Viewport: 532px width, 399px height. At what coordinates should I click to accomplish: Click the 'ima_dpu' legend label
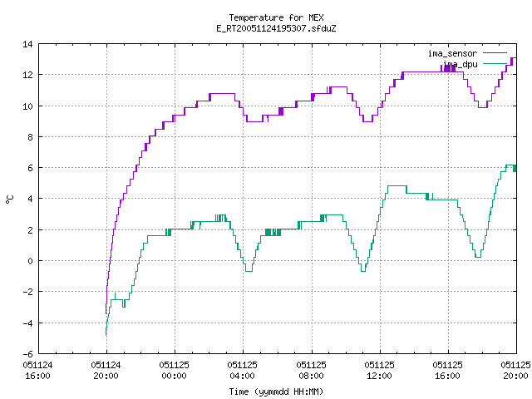tap(461, 64)
